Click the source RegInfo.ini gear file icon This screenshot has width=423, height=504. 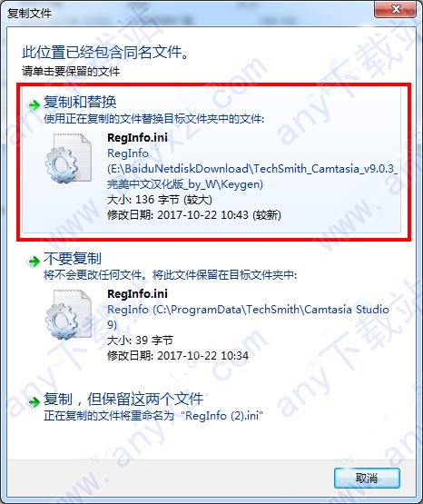(68, 158)
